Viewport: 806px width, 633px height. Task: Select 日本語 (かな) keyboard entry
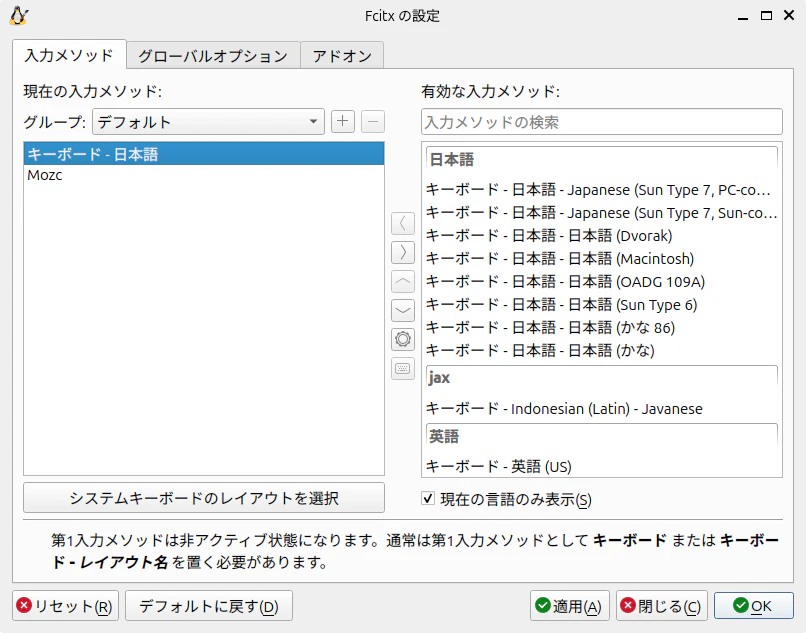[x=601, y=351]
